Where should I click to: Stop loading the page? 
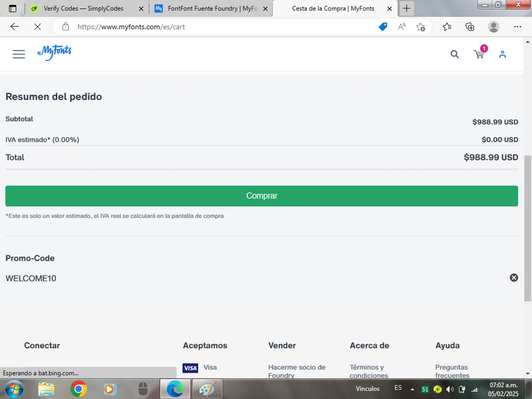(37, 27)
